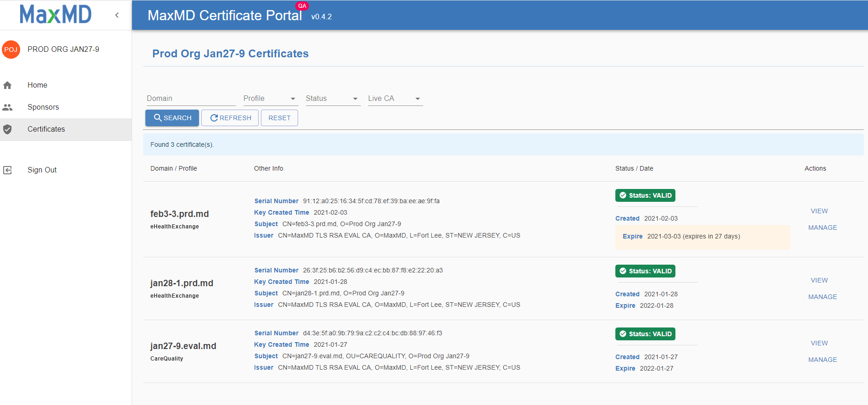Image resolution: width=868 pixels, height=405 pixels.
Task: Click the Sign Out arrow icon
Action: pyautogui.click(x=7, y=170)
